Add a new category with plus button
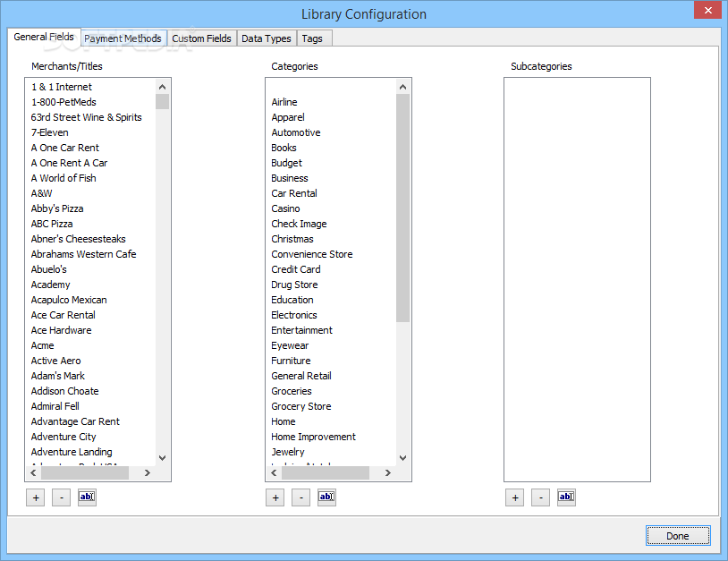This screenshot has height=561, width=728. click(275, 497)
